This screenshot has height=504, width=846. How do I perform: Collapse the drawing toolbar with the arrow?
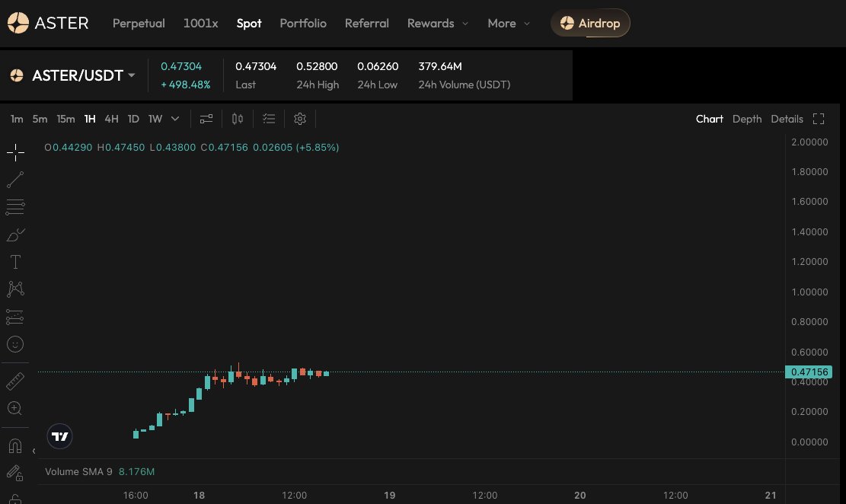(34, 451)
